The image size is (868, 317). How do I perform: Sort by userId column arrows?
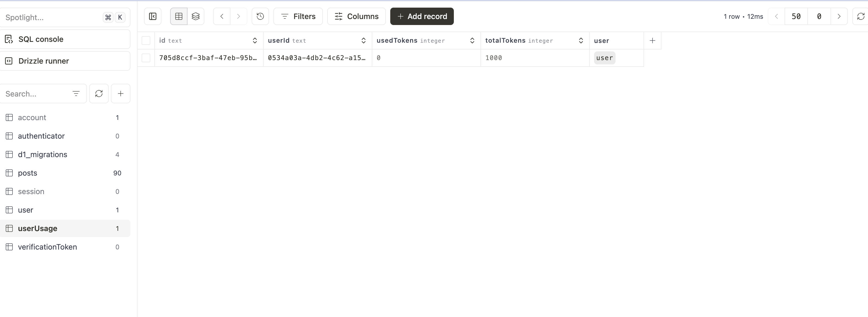[363, 41]
